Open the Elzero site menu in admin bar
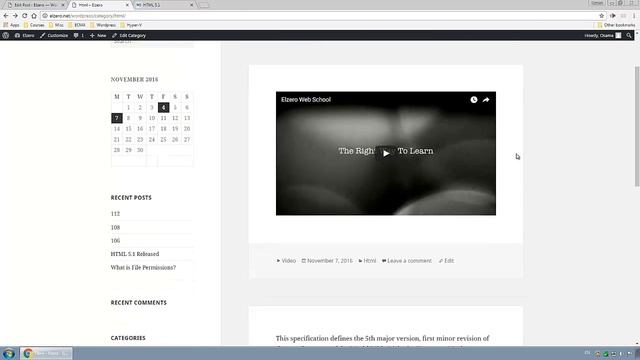Viewport: 640px width, 360px height. tap(24, 36)
